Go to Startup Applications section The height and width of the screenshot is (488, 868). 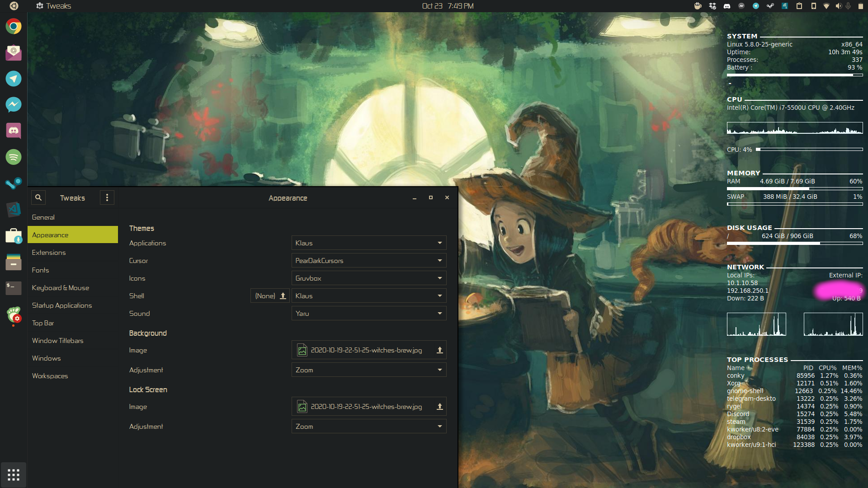73,305
